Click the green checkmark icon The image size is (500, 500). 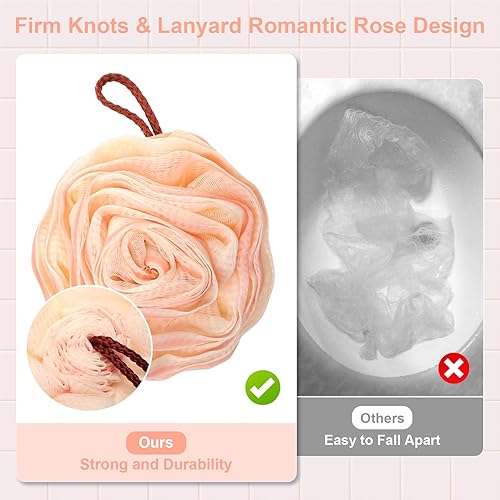coord(263,387)
